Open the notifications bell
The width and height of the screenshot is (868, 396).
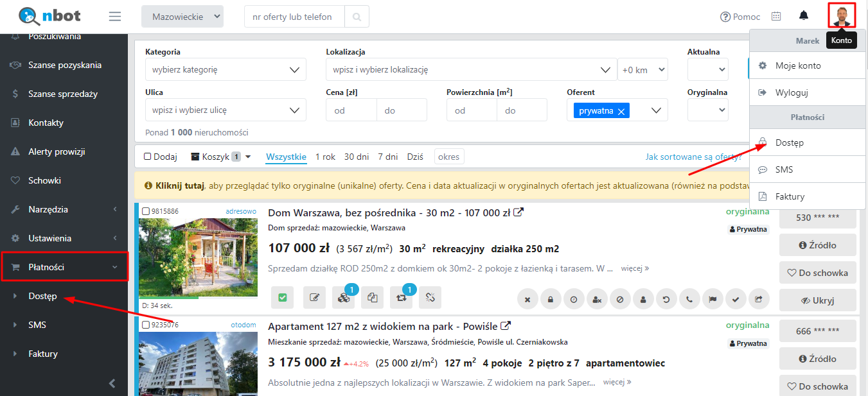click(x=804, y=16)
